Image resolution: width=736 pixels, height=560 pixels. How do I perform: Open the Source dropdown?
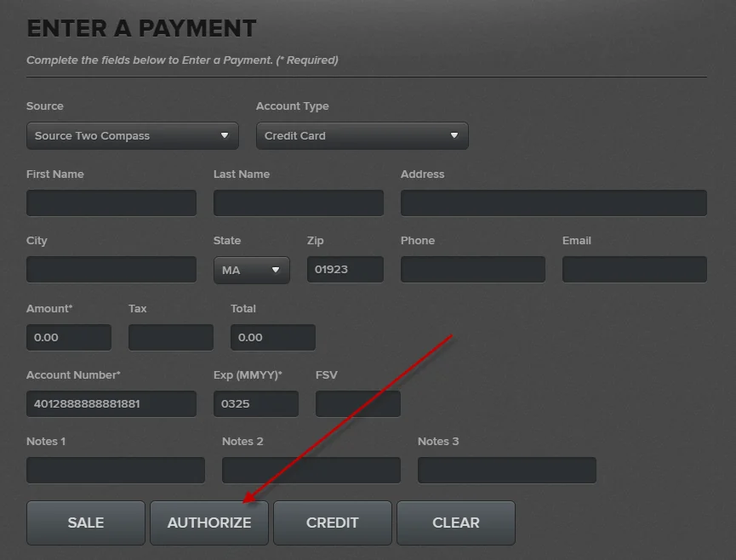tap(132, 135)
